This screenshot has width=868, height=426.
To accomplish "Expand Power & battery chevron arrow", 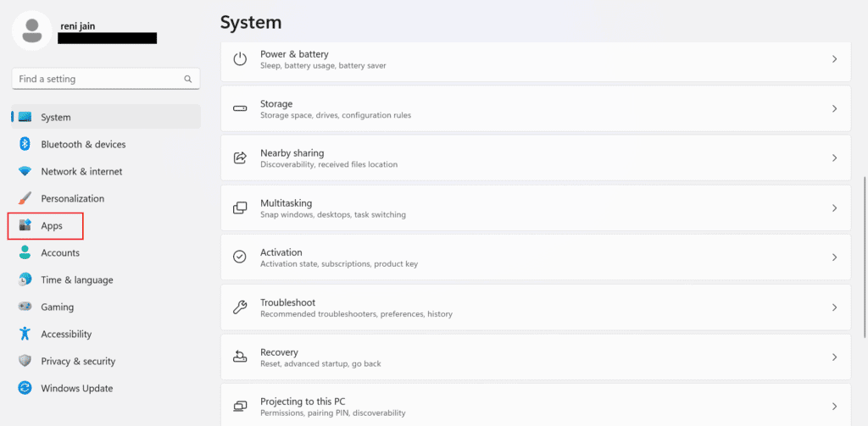I will tap(834, 59).
